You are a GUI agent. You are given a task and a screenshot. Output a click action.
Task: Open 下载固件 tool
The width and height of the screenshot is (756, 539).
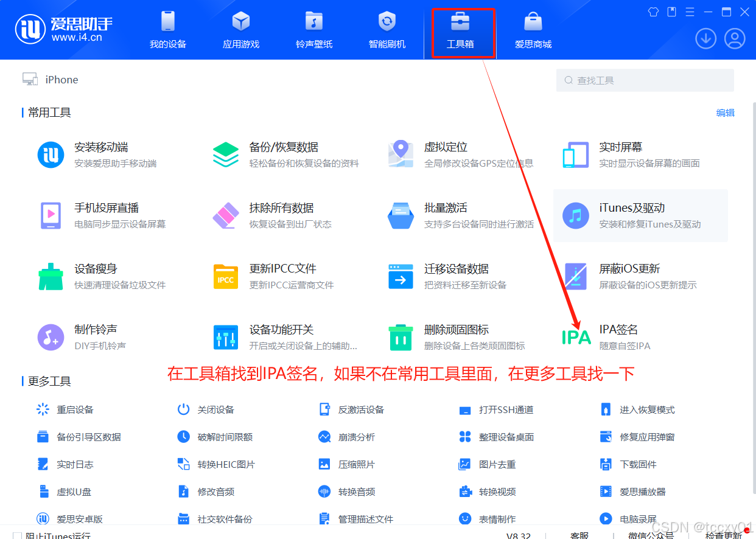click(629, 464)
